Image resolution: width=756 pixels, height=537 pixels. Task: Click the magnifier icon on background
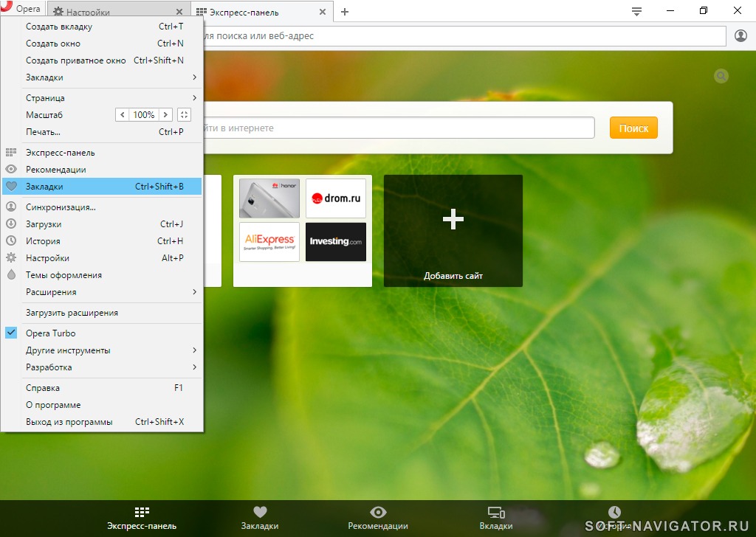coord(721,76)
